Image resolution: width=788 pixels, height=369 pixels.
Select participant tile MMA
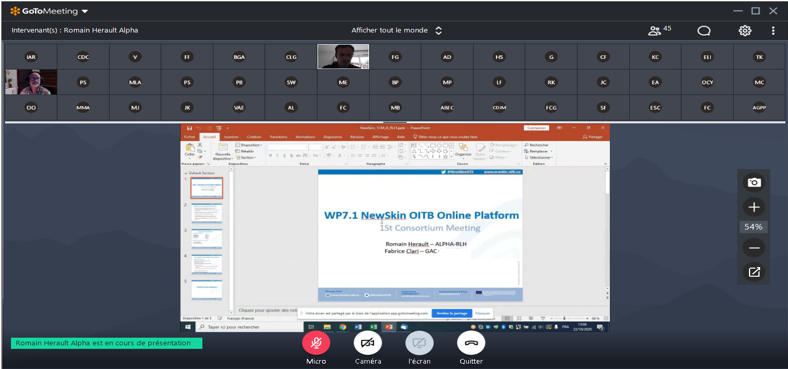(83, 108)
